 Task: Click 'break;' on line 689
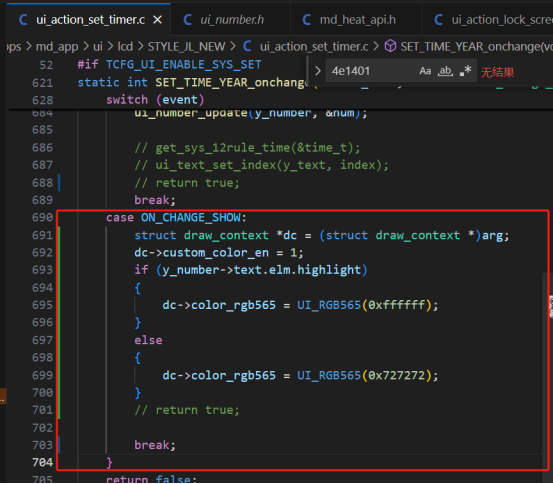[x=154, y=200]
